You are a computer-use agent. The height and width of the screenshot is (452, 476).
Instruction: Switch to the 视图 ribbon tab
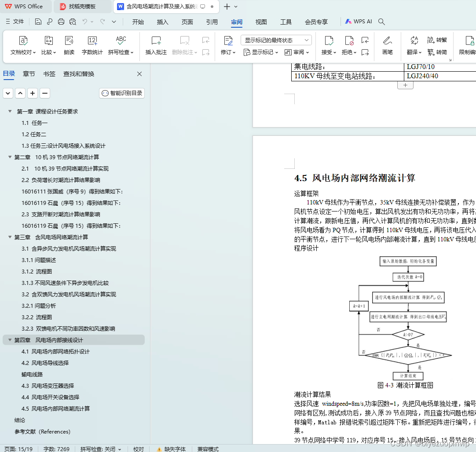[x=261, y=22]
